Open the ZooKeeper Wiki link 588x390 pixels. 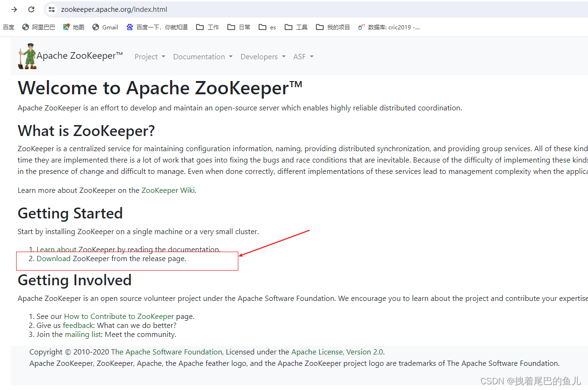point(168,190)
